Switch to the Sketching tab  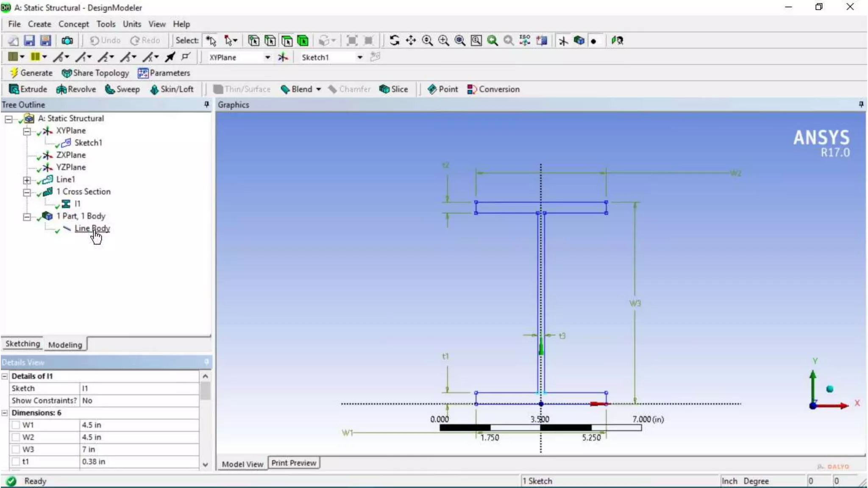tap(22, 344)
